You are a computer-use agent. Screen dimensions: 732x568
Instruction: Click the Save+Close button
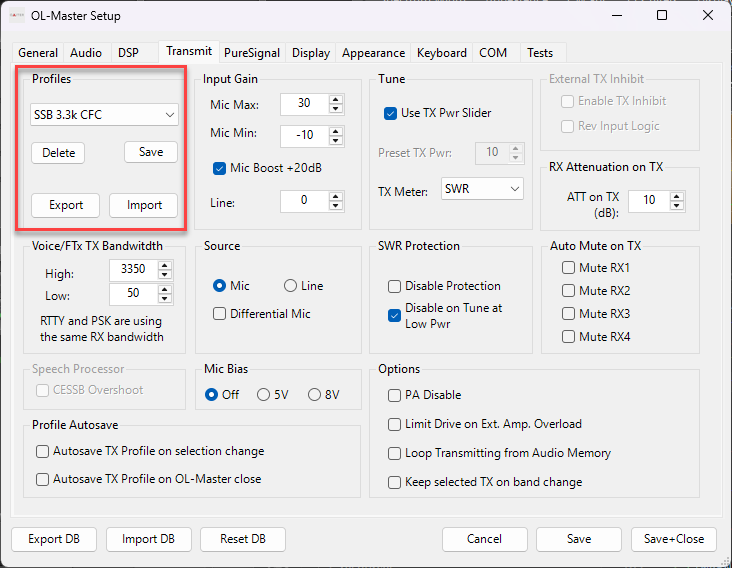coord(674,539)
